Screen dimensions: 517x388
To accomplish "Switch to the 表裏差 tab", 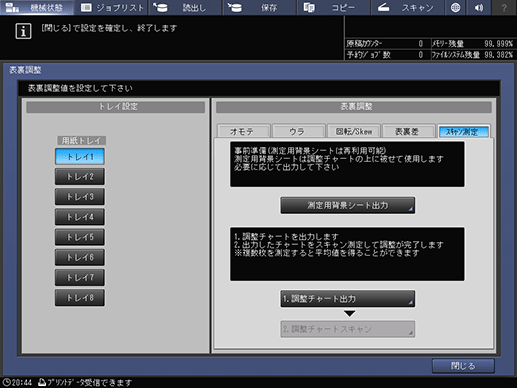I will pos(409,131).
